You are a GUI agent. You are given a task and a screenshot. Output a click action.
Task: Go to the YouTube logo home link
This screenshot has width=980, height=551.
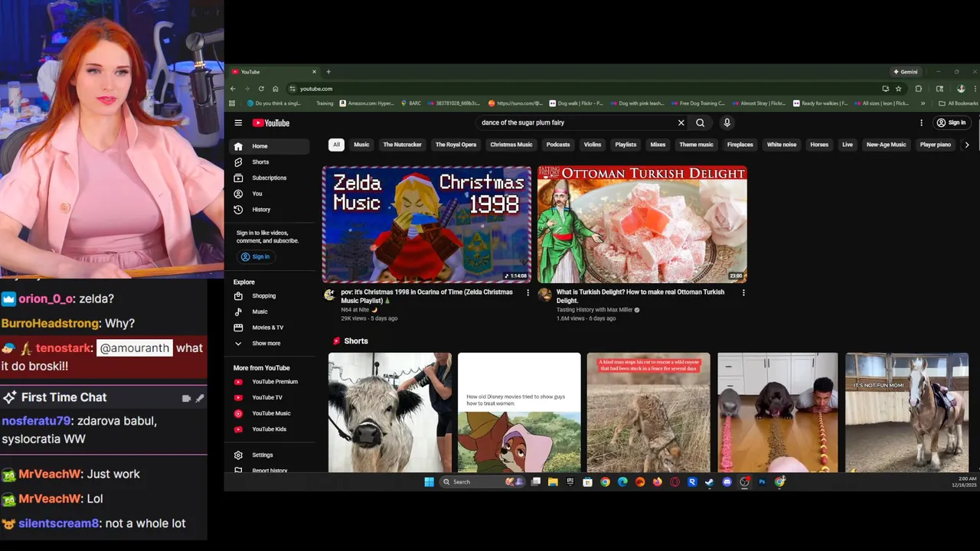(x=271, y=122)
